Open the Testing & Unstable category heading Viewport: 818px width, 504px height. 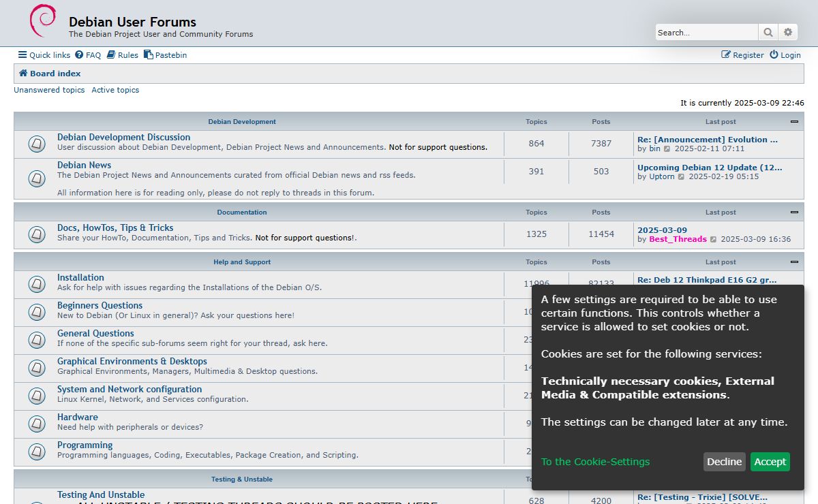coord(241,479)
